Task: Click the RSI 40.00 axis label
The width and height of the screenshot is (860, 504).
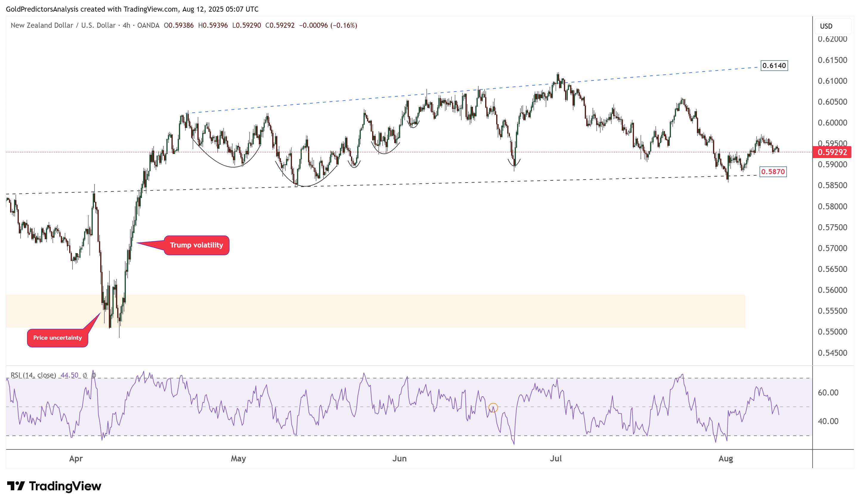Action: [x=828, y=421]
